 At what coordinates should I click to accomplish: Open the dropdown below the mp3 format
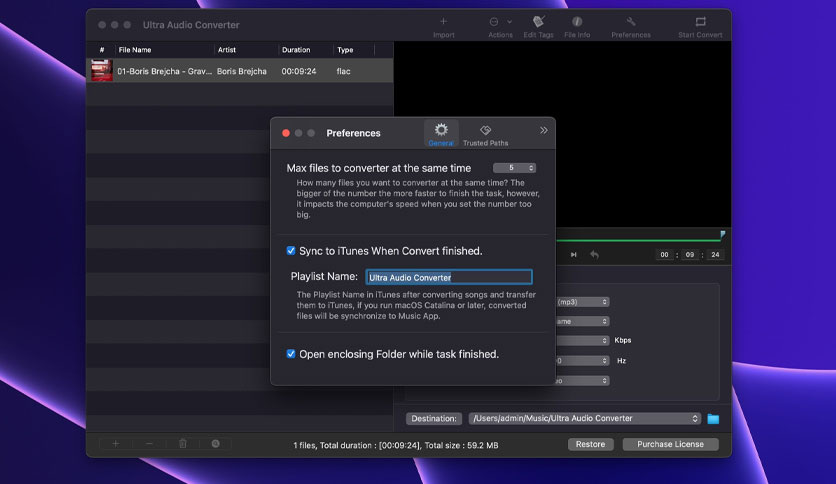click(582, 321)
